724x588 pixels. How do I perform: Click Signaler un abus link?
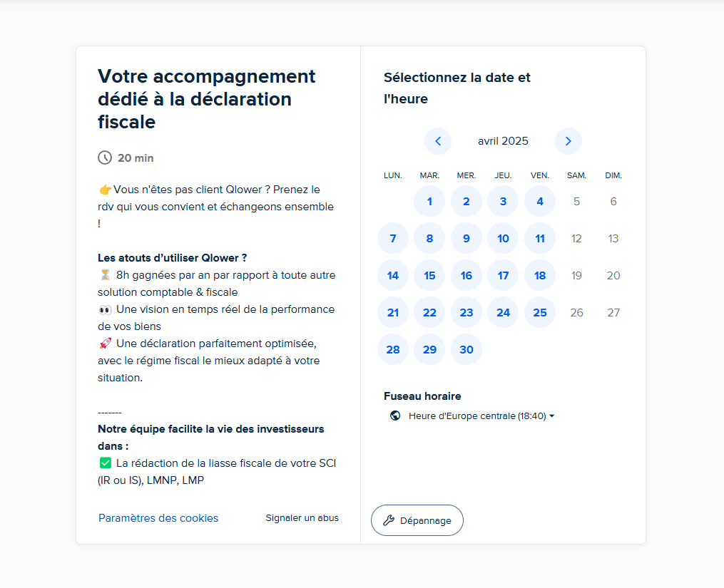[302, 518]
